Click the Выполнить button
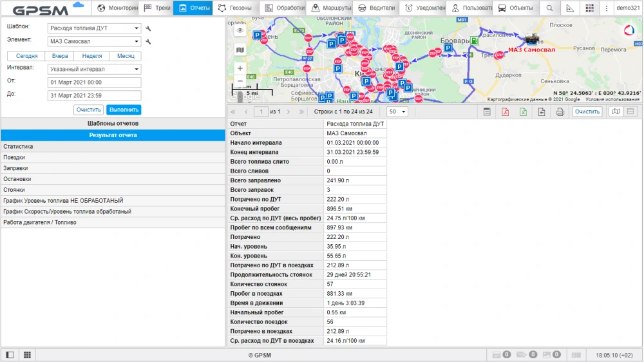Viewport: 644px width, 362px height. click(x=124, y=110)
